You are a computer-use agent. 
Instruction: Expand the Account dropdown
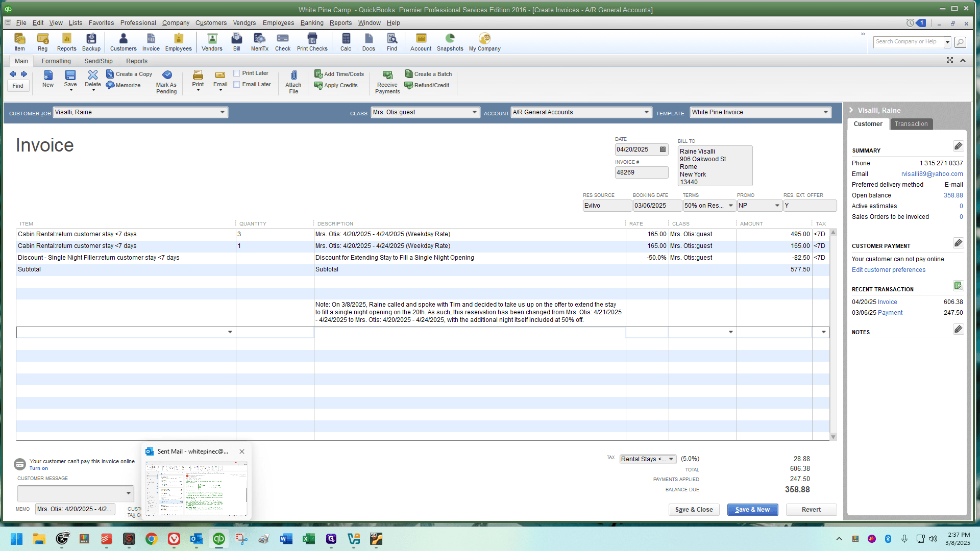(x=647, y=112)
